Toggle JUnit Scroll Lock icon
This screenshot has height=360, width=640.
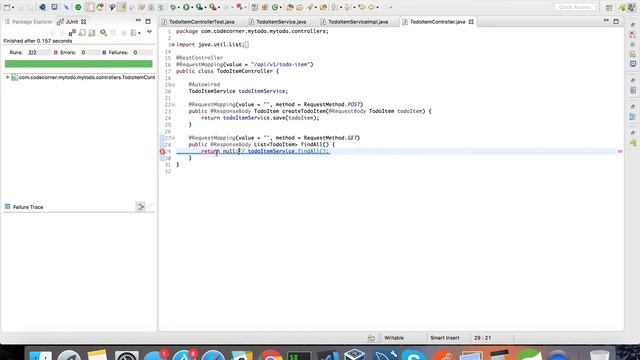point(82,33)
